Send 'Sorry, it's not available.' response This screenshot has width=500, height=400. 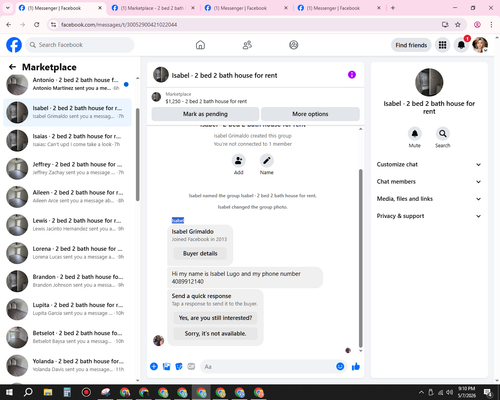[x=215, y=333]
